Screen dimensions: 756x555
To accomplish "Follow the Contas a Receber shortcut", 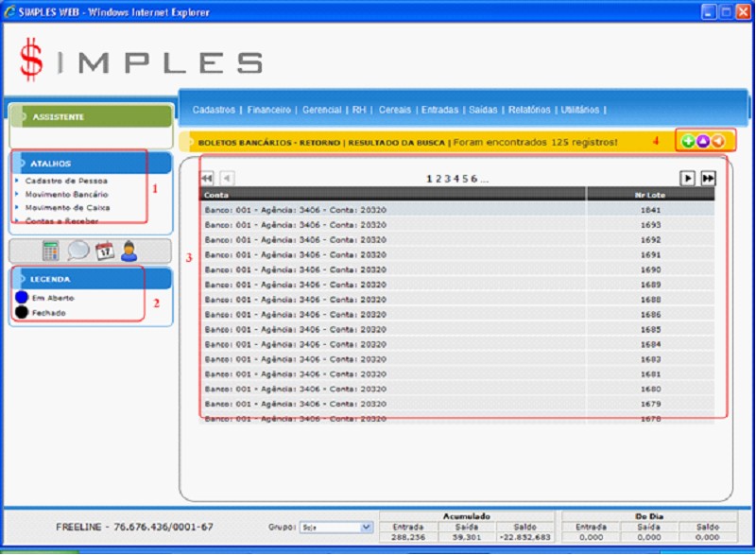I will 61,221.
